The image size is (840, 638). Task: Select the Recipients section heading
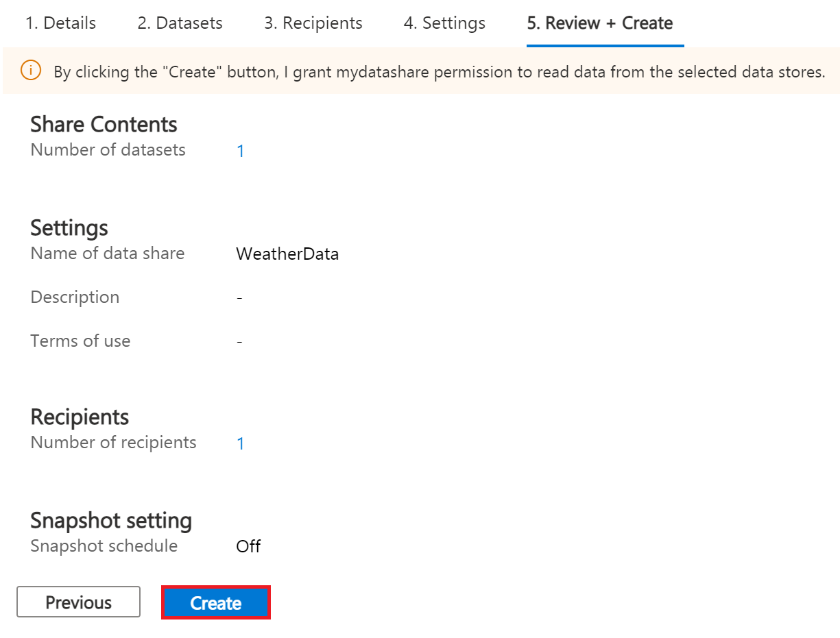click(80, 417)
